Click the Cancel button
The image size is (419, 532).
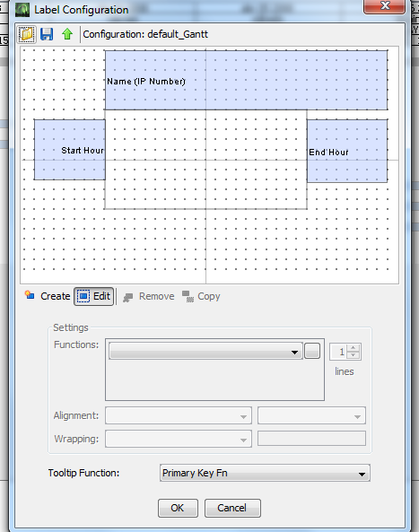232,508
